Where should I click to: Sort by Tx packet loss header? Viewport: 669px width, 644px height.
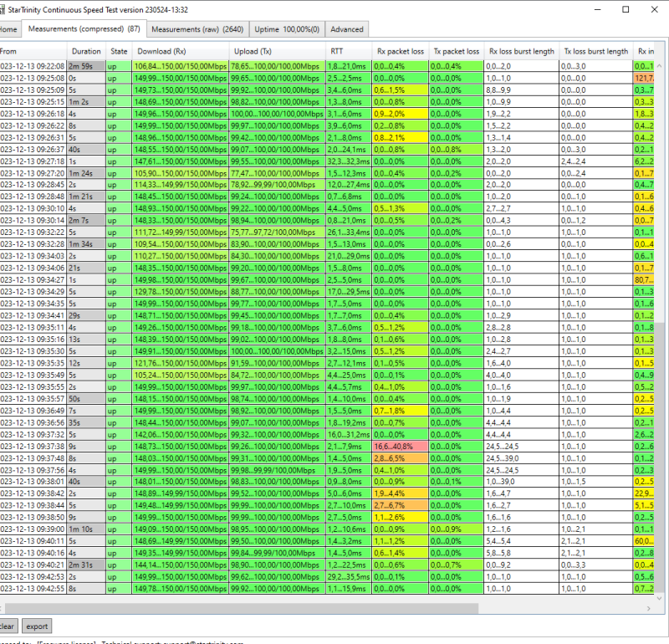click(456, 51)
